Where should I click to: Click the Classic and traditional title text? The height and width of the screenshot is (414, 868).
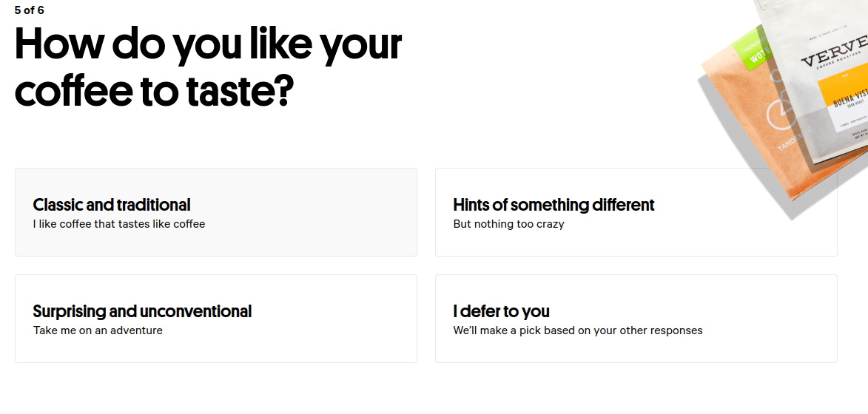pos(112,205)
